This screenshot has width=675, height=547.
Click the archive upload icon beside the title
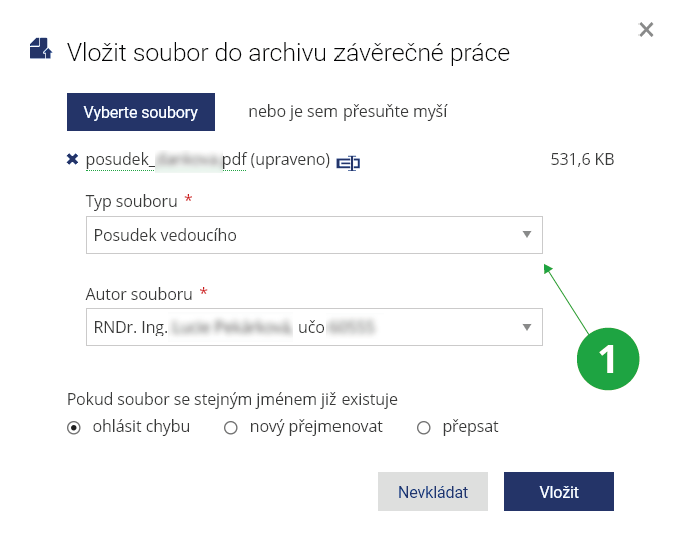pos(40,49)
